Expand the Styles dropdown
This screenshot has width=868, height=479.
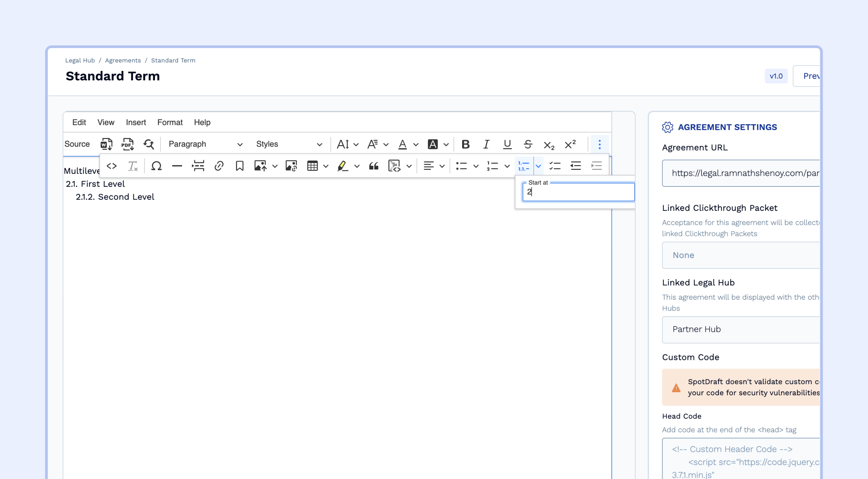click(289, 144)
